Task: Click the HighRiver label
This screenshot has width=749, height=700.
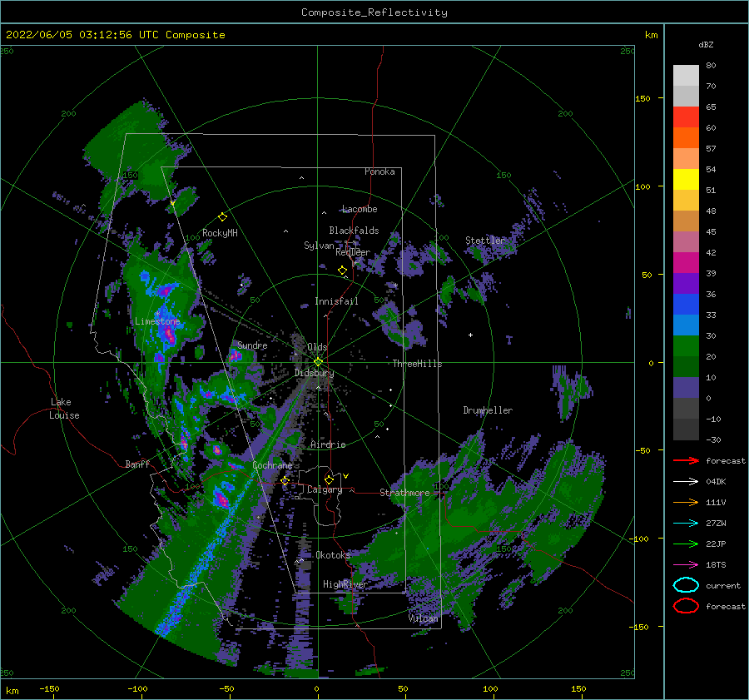Action: click(x=345, y=584)
